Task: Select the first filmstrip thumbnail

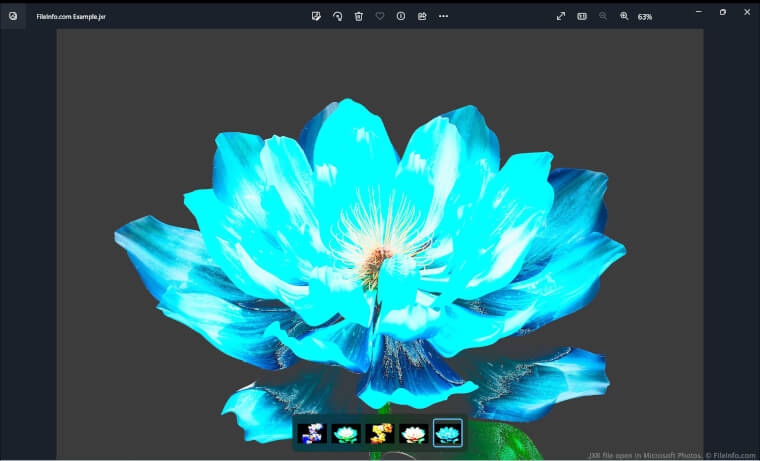Action: [312, 433]
